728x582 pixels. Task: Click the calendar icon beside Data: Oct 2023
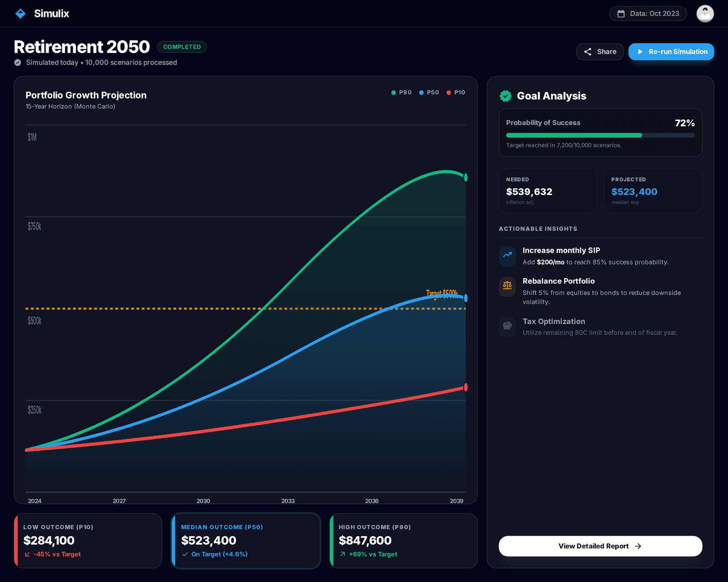coord(621,14)
